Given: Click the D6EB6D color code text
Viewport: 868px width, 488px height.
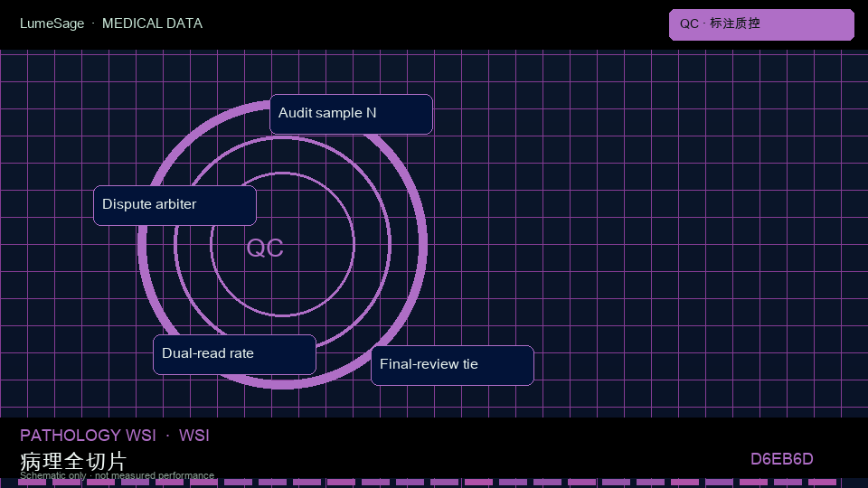Looking at the screenshot, I should click(x=781, y=459).
